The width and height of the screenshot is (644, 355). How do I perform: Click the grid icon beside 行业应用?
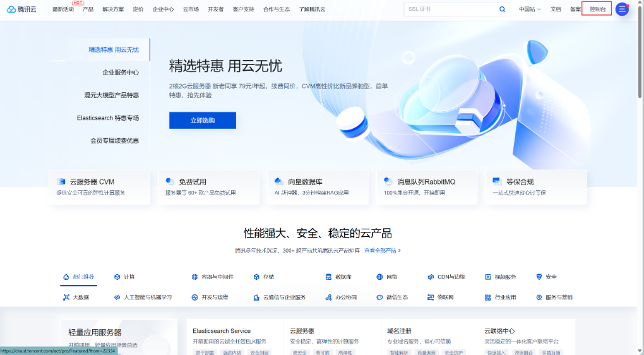pos(488,297)
